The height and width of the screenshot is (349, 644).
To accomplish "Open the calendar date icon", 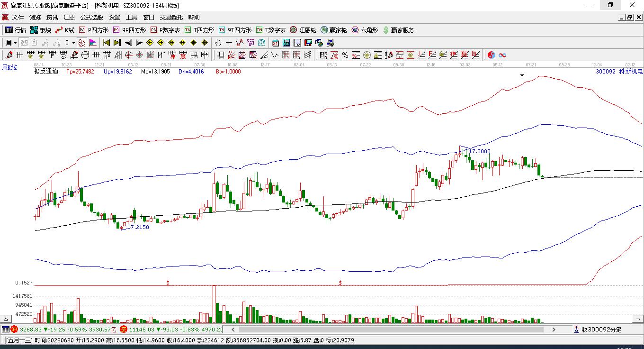I will (276, 43).
